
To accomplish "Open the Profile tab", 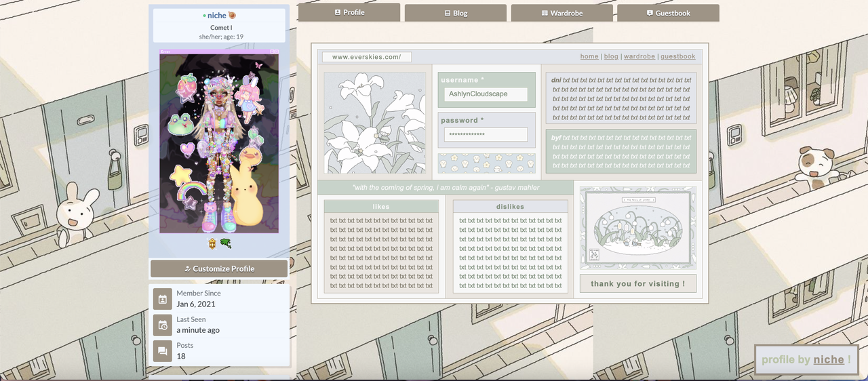I will coord(349,12).
